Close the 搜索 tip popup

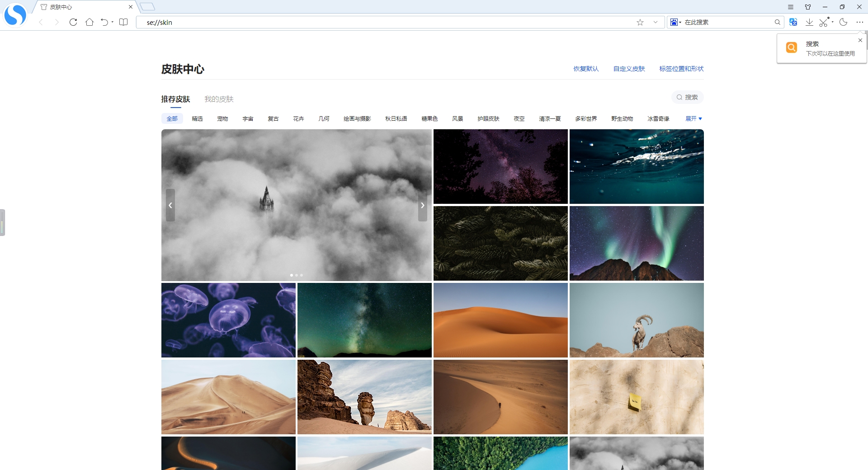pos(860,40)
